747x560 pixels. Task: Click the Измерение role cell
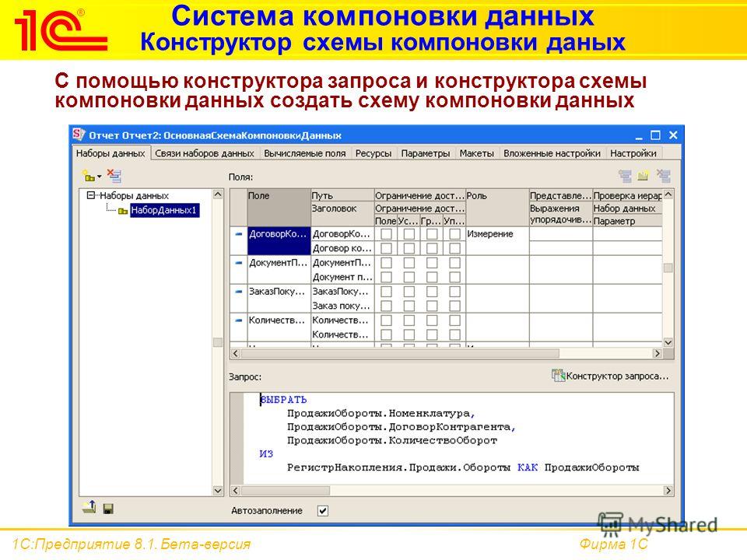(x=497, y=241)
